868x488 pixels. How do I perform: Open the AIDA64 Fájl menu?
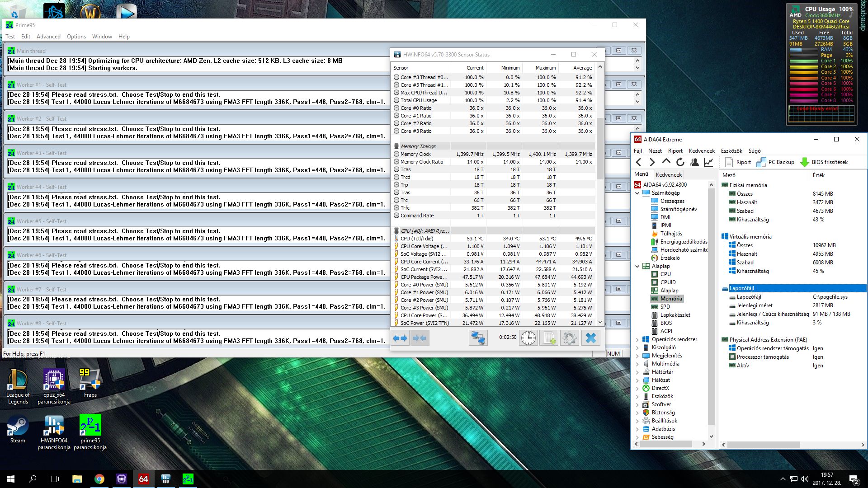click(x=638, y=151)
